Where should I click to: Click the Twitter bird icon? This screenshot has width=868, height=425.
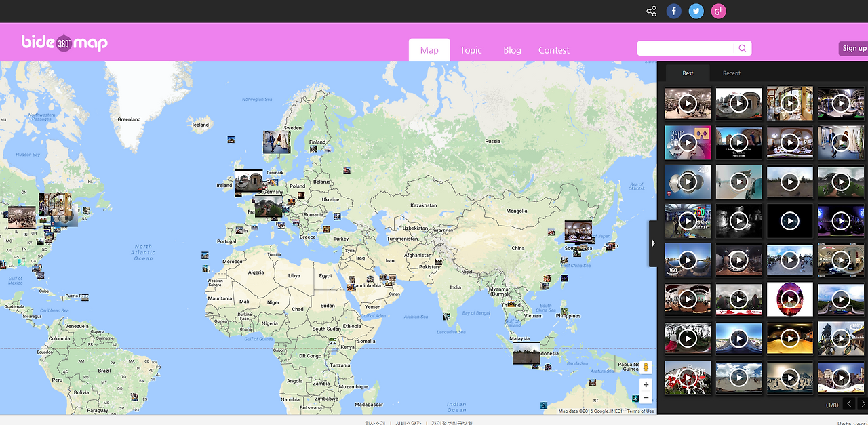click(696, 12)
